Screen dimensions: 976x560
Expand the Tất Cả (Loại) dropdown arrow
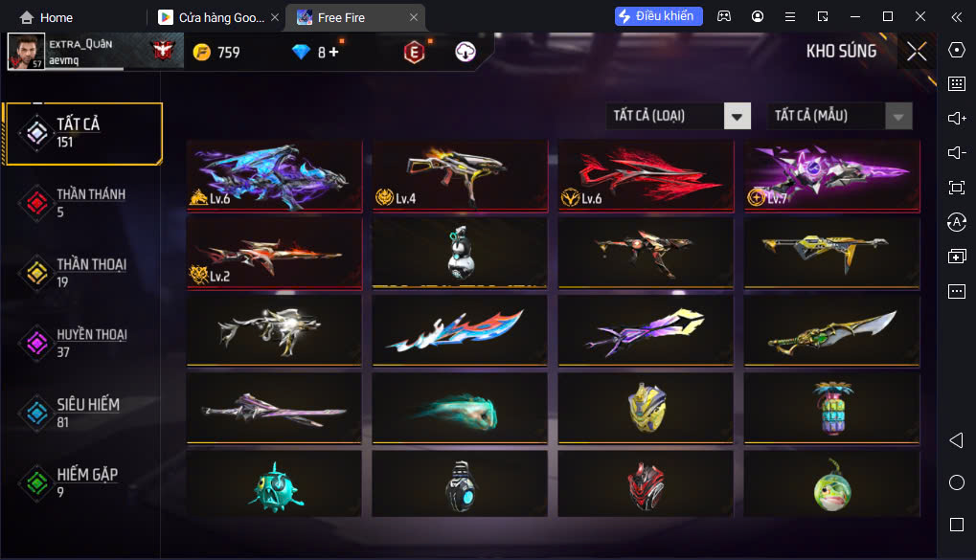coord(737,117)
